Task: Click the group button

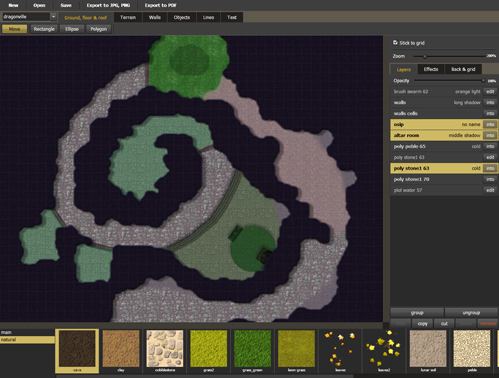Action: (417, 313)
